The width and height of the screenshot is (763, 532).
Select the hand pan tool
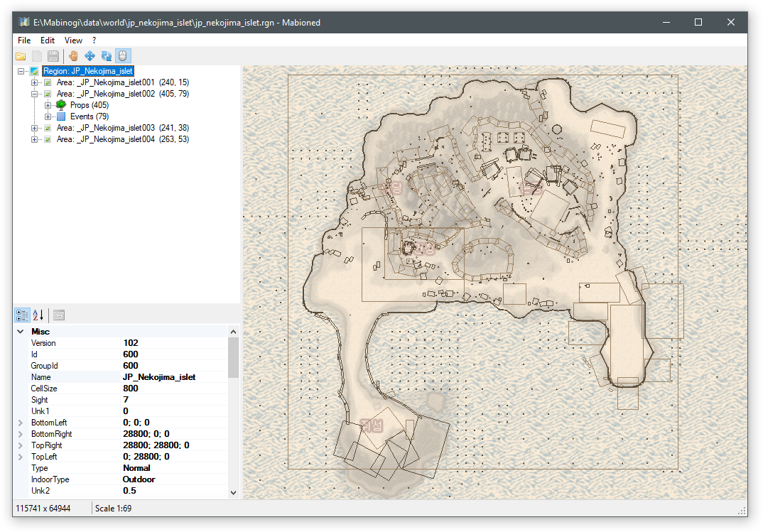click(73, 55)
